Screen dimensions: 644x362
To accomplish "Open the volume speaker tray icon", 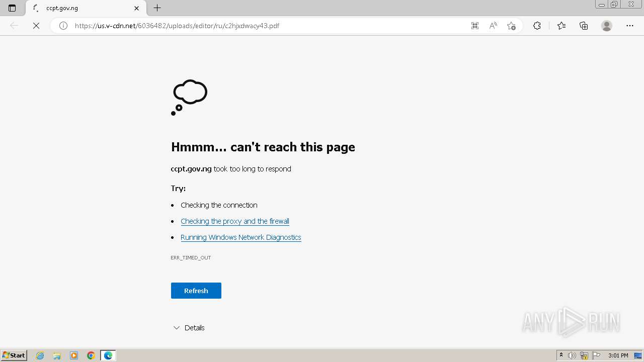I will (x=572, y=355).
